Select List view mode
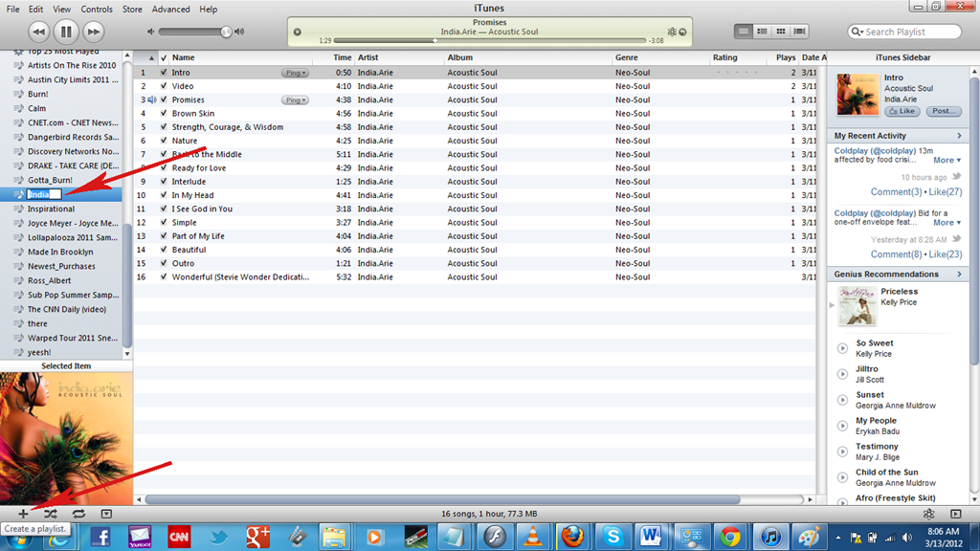This screenshot has height=551, width=980. [x=744, y=32]
